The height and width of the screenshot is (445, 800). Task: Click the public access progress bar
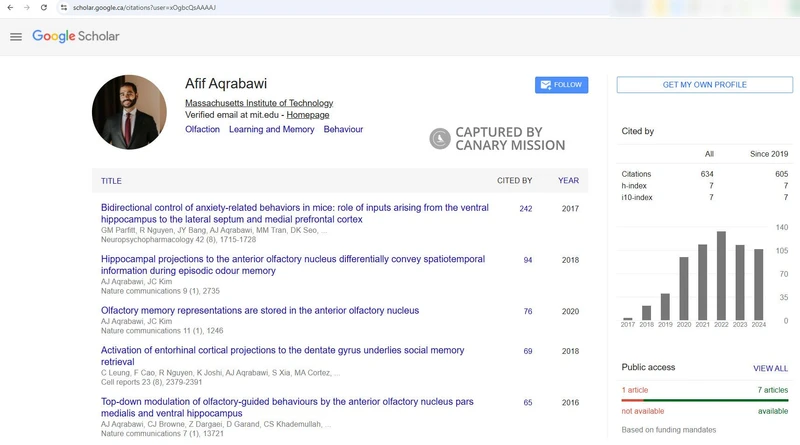click(705, 401)
